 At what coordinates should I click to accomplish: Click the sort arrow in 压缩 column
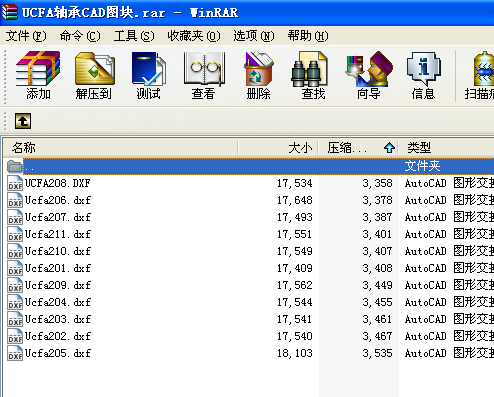[x=389, y=147]
